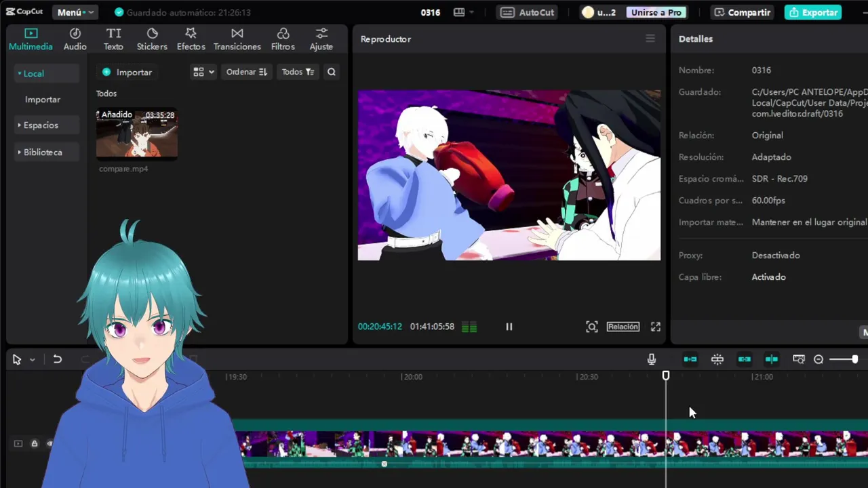Click the Proxy Desactivado value
This screenshot has height=488, width=868.
(x=776, y=256)
